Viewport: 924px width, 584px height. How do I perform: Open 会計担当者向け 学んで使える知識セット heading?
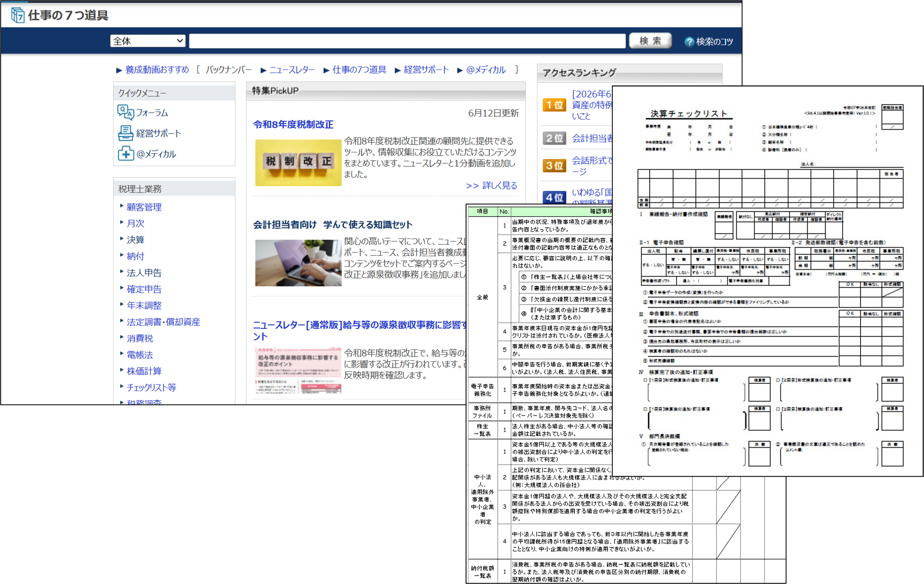333,225
